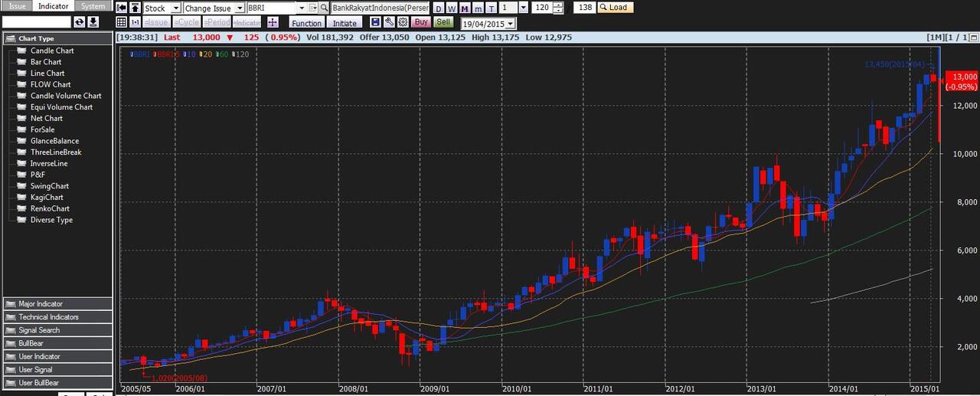Select ThreeLineBreak chart type

click(x=56, y=152)
